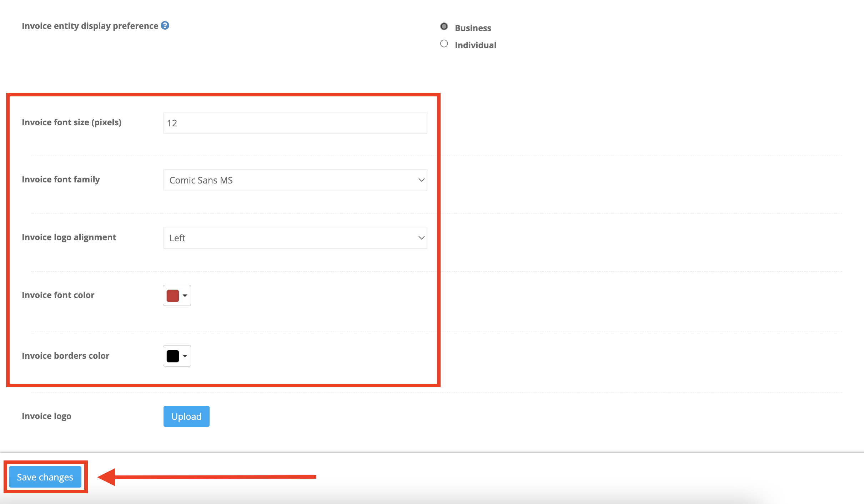Click the Business option label text
Viewport: 864px width, 504px height.
pos(473,28)
